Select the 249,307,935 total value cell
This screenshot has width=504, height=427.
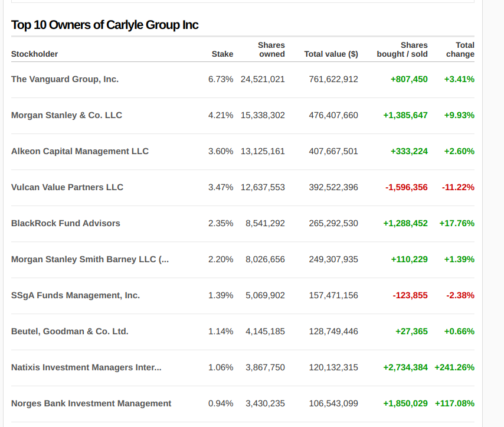pos(333,259)
